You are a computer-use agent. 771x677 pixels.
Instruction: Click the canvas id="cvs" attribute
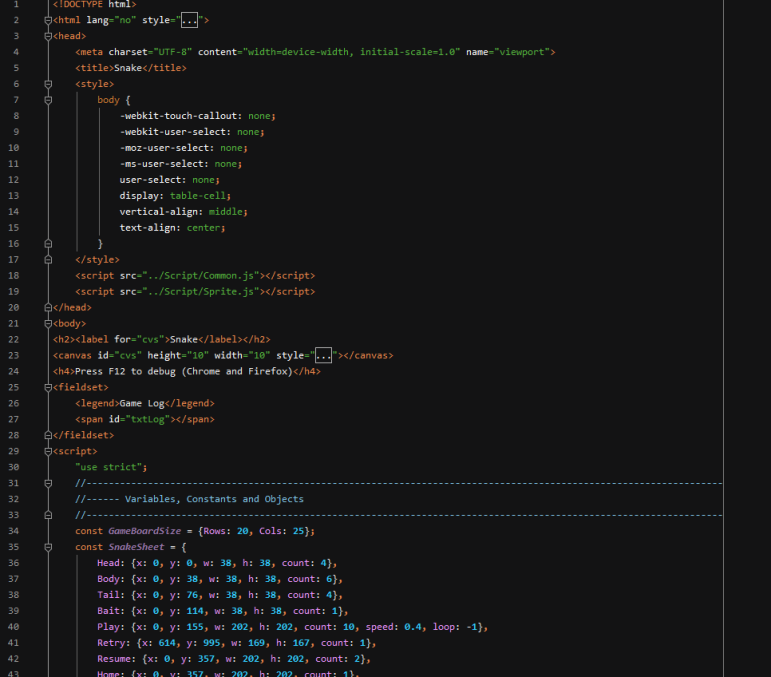tap(117, 355)
